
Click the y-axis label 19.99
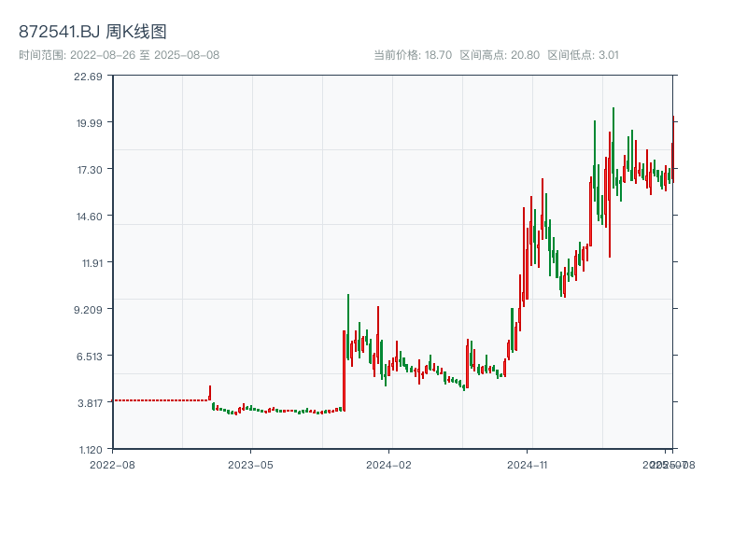coord(90,123)
